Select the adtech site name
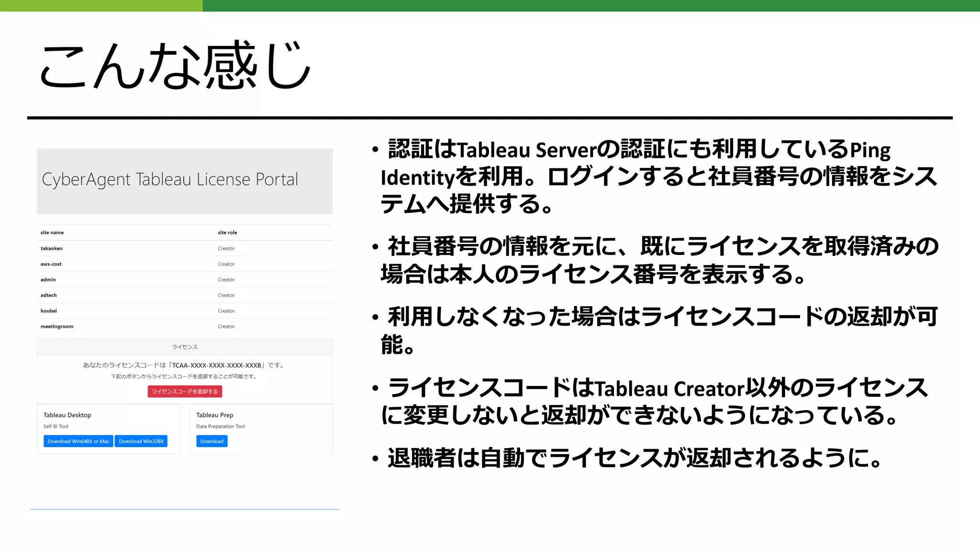This screenshot has height=551, width=980. click(49, 295)
